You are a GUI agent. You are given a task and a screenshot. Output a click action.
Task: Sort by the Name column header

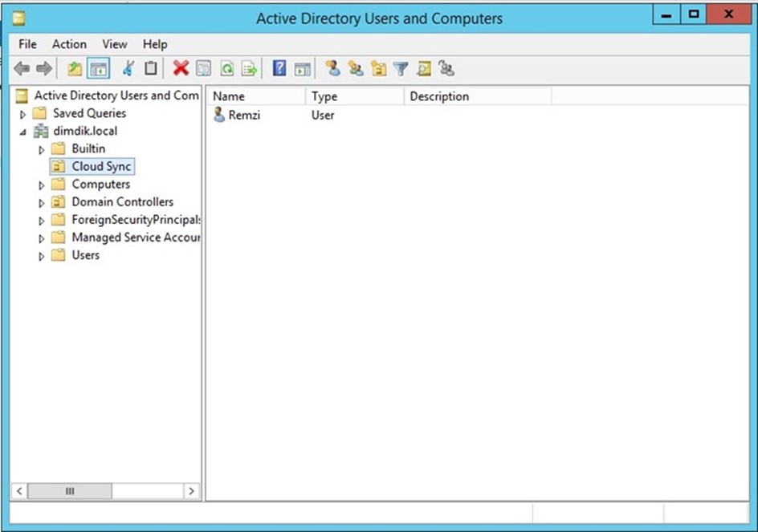(257, 96)
